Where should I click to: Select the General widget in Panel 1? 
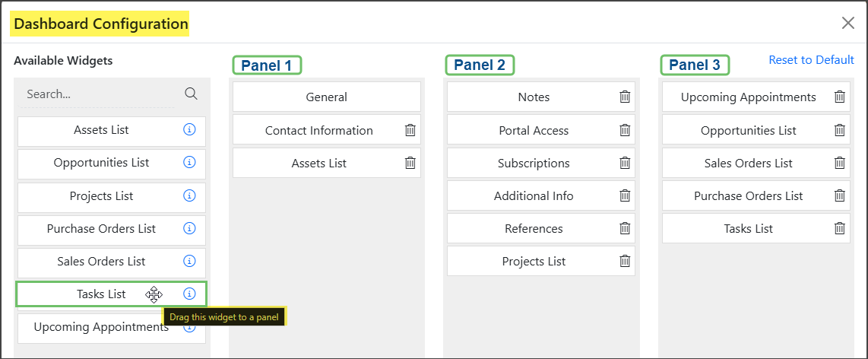tap(326, 97)
